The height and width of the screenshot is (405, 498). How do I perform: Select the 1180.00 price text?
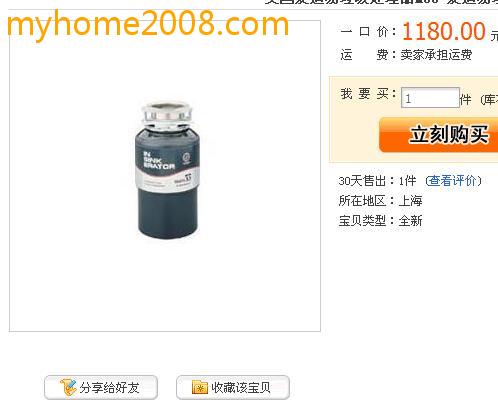pos(444,31)
